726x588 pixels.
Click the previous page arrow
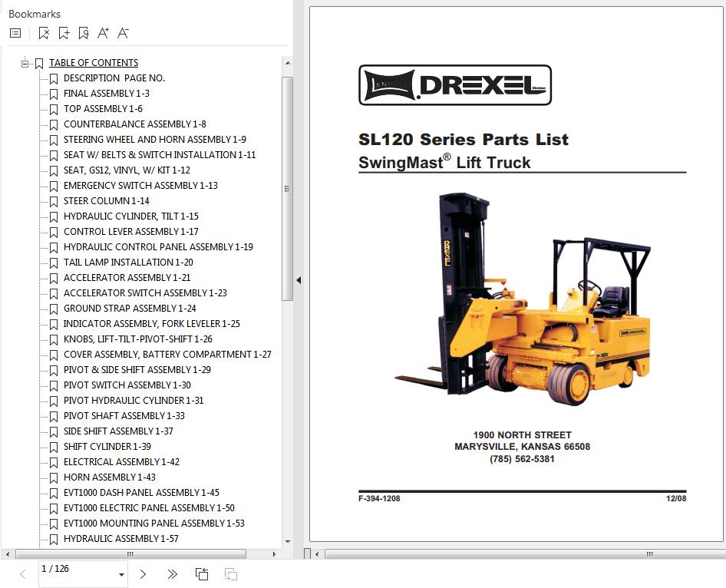click(23, 574)
